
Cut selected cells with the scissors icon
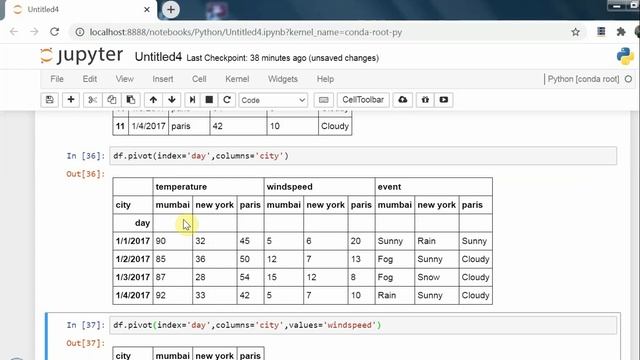click(93, 100)
